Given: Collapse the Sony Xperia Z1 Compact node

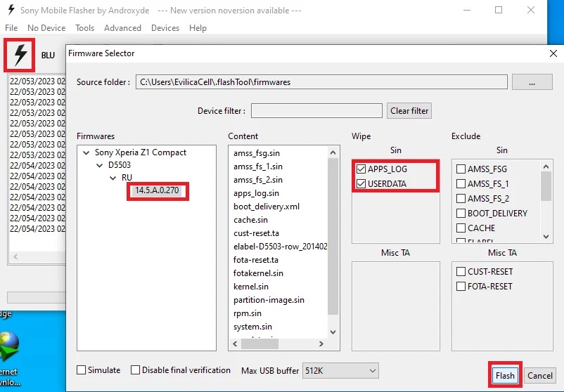Looking at the screenshot, I should pyautogui.click(x=86, y=152).
